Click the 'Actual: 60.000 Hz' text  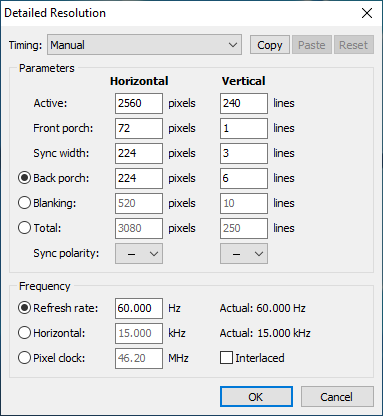[x=263, y=308]
